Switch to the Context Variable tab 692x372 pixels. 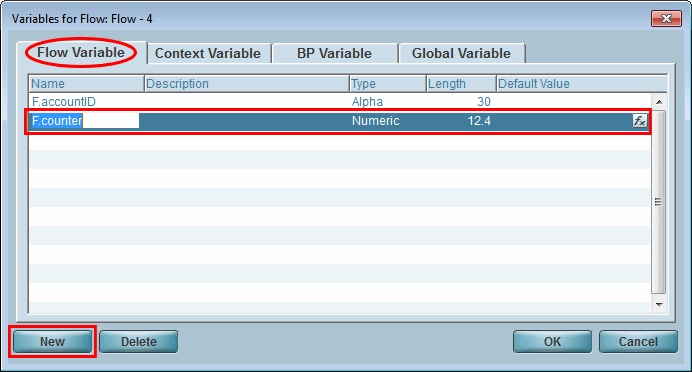208,53
